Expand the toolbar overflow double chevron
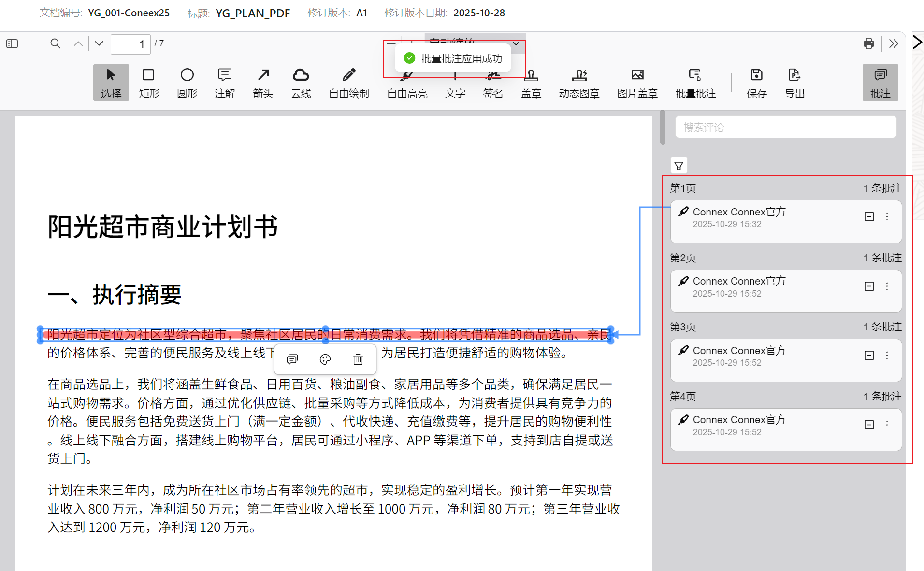This screenshot has height=571, width=924. point(894,44)
